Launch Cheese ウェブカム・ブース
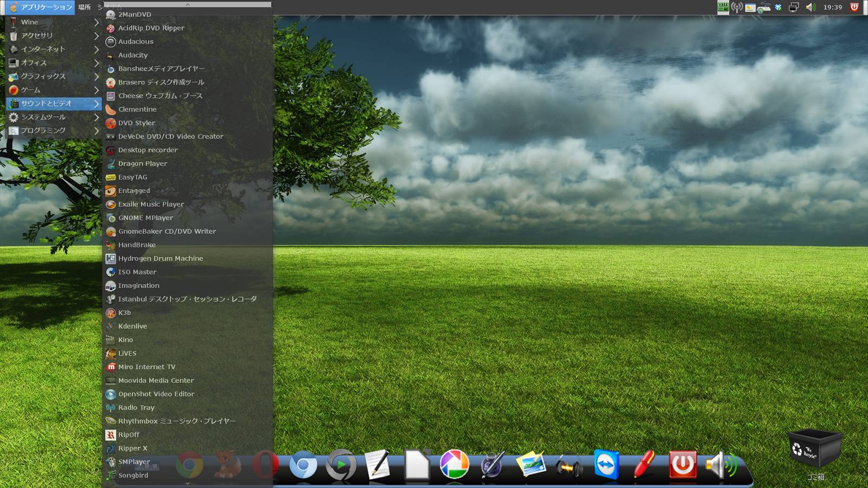 (188, 96)
